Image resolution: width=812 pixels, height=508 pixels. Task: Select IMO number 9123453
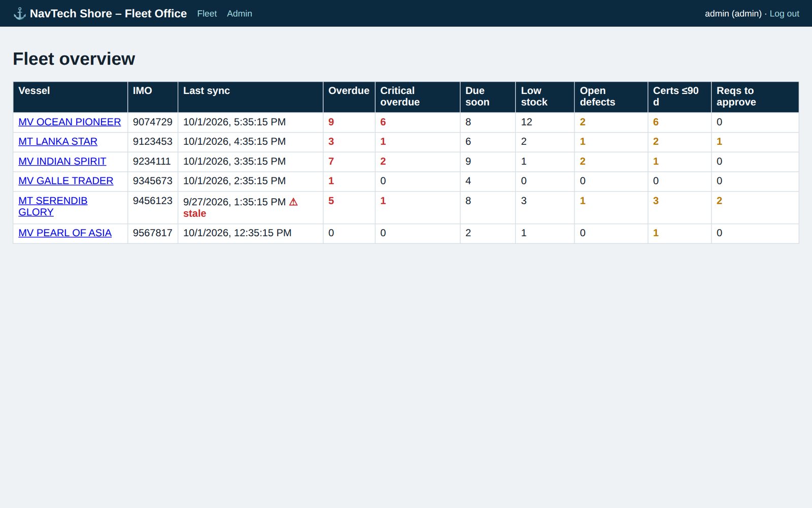pyautogui.click(x=153, y=142)
